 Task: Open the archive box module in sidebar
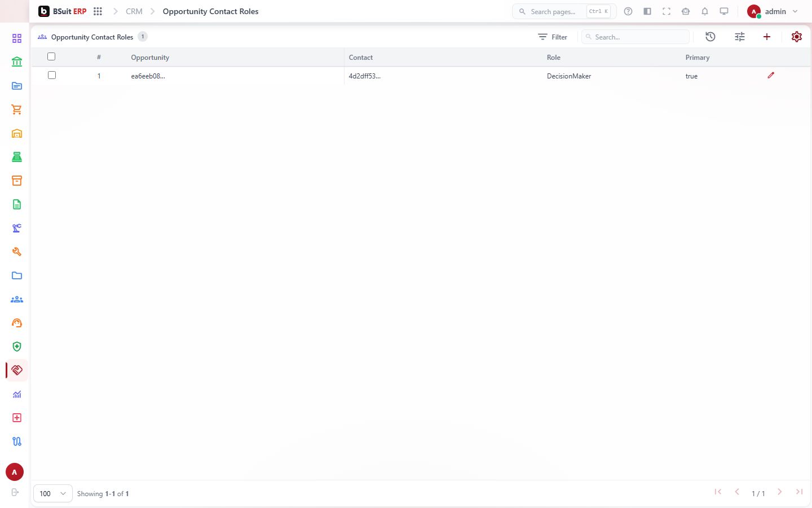coord(17,181)
